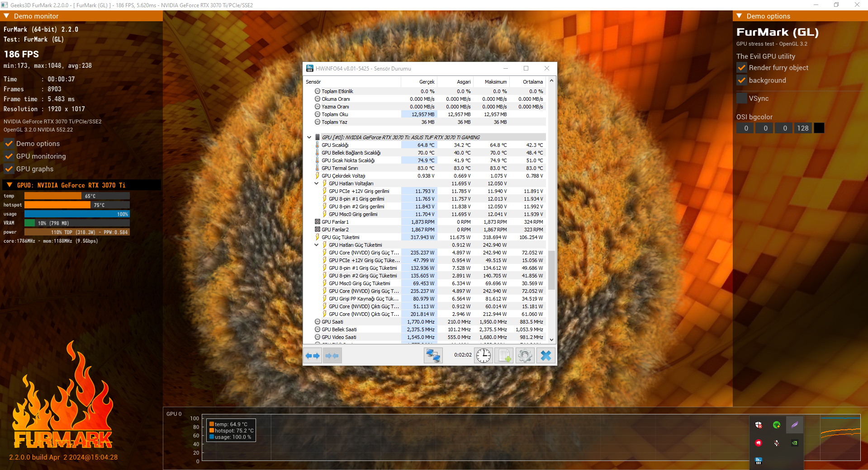Click the fan icon beside GPU Fanları1
The height and width of the screenshot is (470, 868).
[x=317, y=222]
